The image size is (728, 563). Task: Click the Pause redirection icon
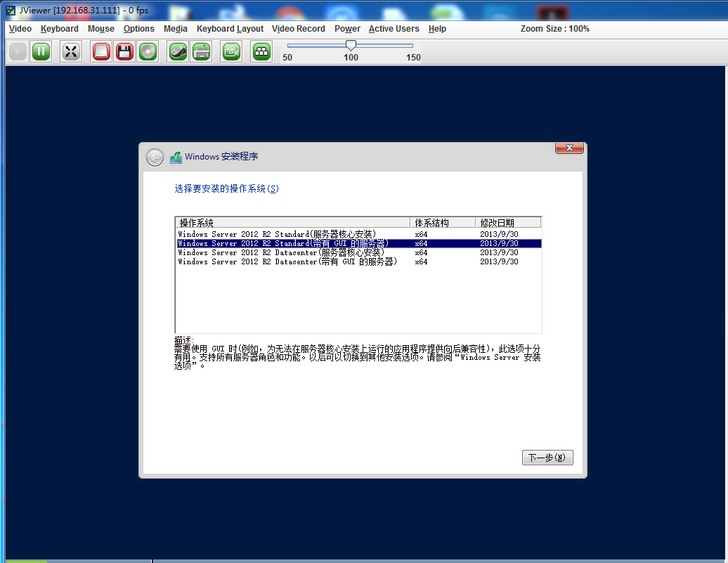(41, 51)
